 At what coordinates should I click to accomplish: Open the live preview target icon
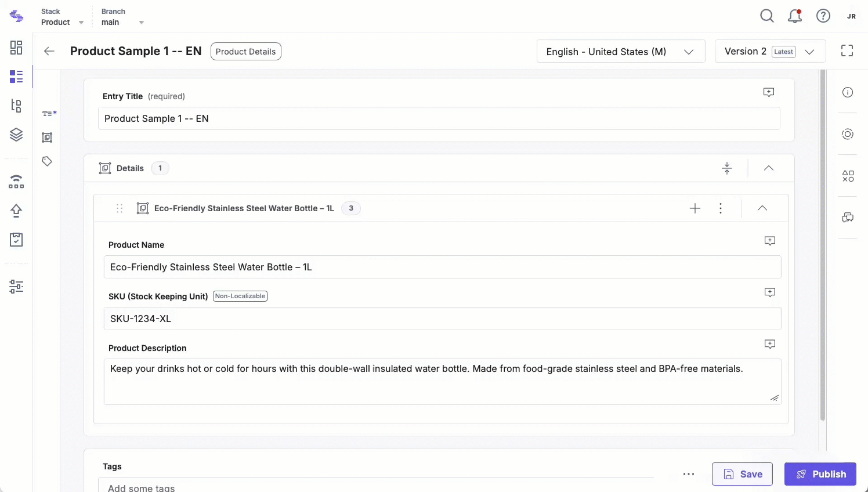(x=848, y=134)
